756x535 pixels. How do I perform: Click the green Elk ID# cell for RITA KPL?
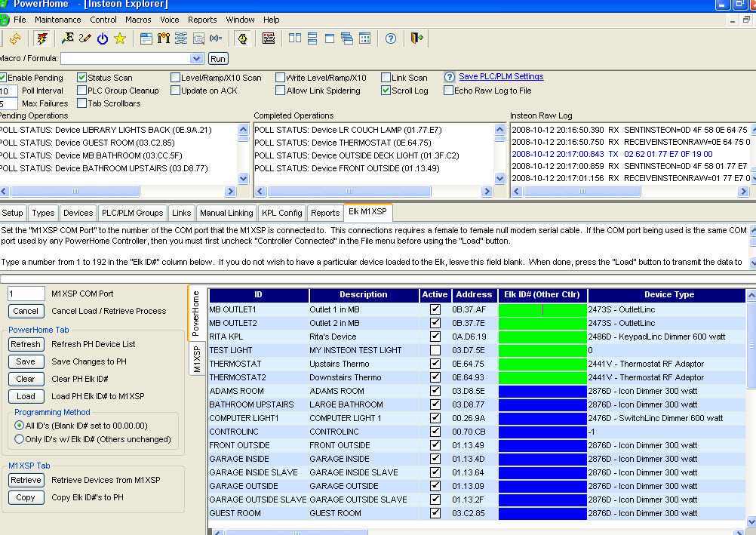click(542, 337)
